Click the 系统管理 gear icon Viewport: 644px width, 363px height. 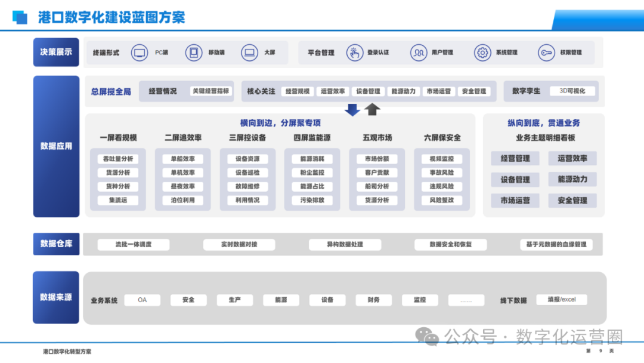(x=482, y=53)
